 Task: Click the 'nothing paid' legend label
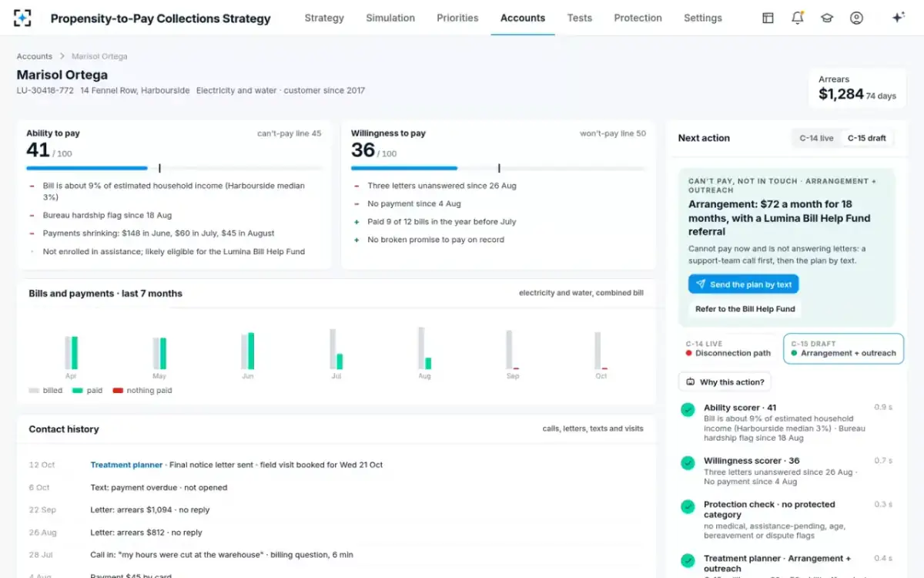[x=149, y=391]
